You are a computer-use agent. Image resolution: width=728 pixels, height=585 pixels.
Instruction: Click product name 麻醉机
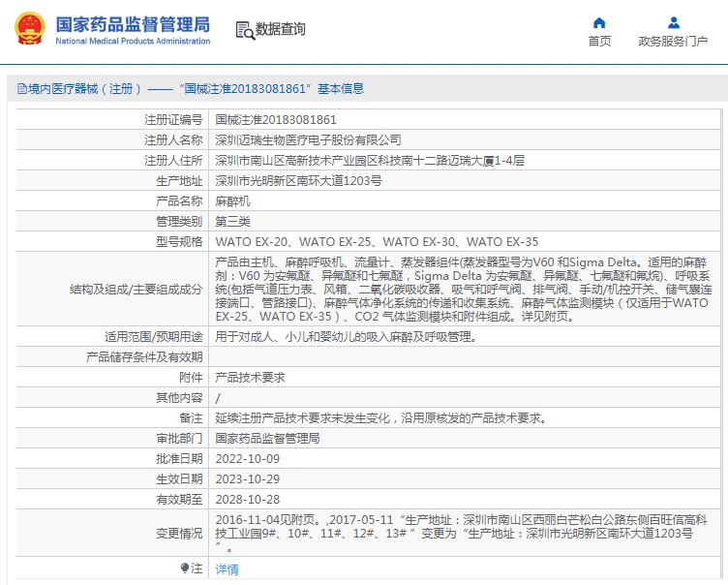tap(232, 201)
